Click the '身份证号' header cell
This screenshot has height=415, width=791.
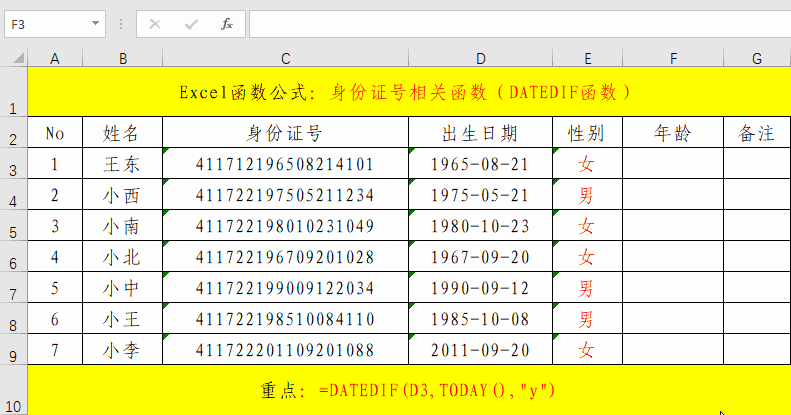tap(286, 133)
